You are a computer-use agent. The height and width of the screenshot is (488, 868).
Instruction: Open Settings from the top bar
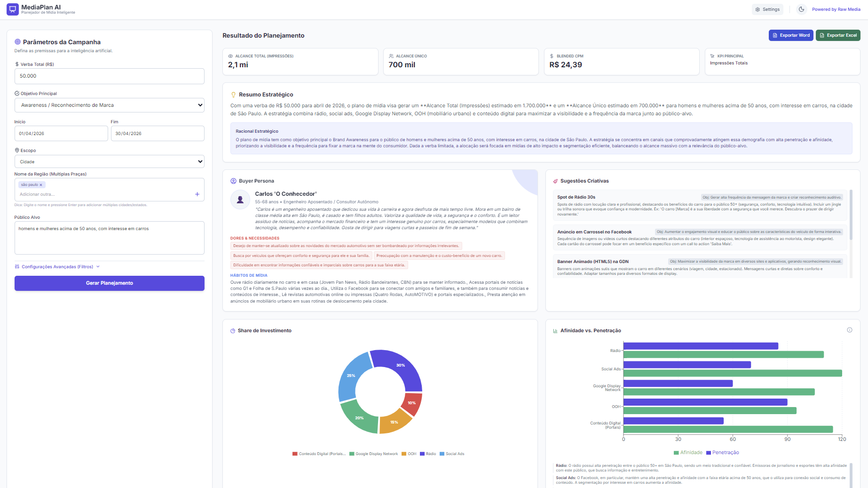(767, 9)
